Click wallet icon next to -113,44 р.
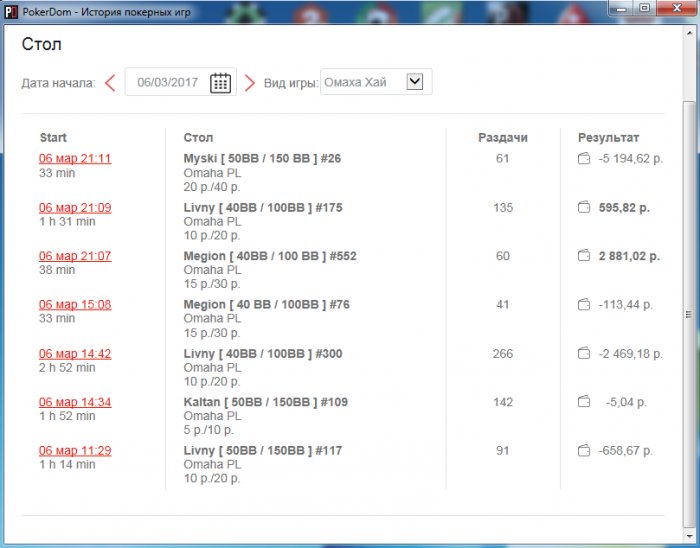Image resolution: width=700 pixels, height=548 pixels. [x=584, y=305]
